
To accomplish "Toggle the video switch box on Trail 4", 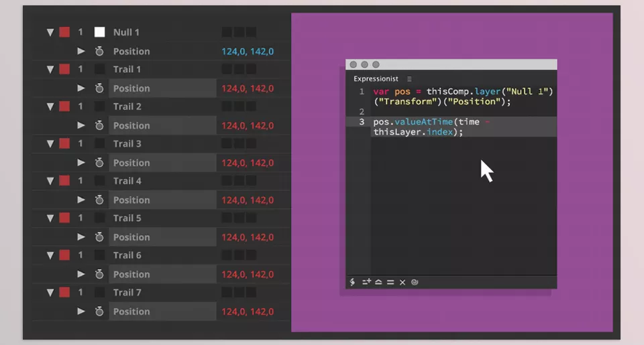I will [x=99, y=180].
